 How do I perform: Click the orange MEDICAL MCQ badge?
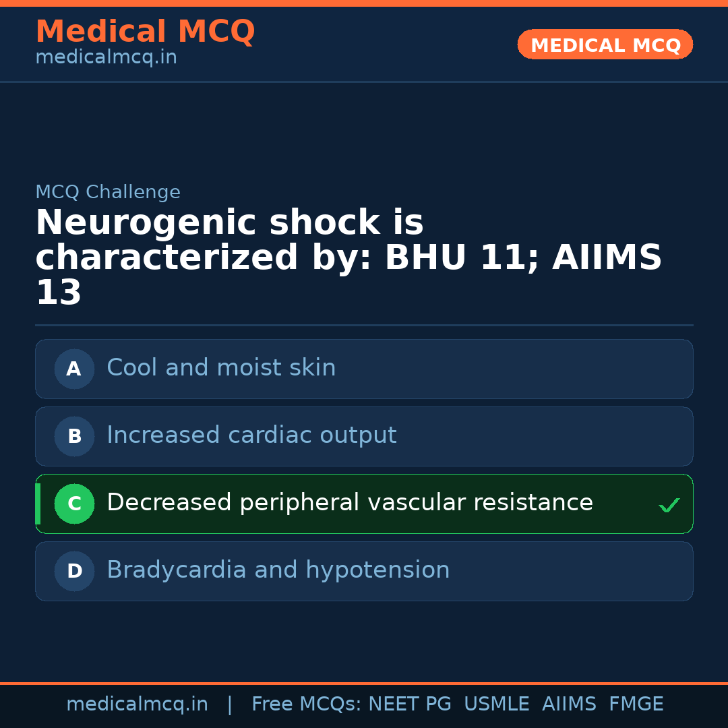point(605,44)
